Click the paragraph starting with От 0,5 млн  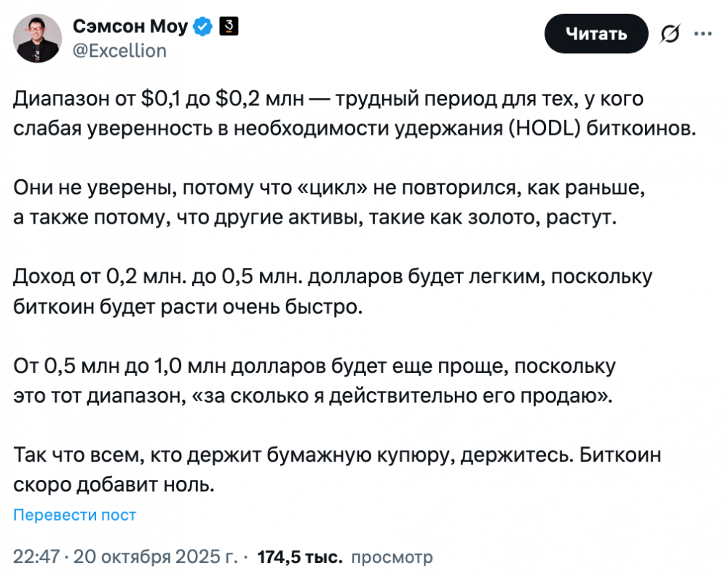click(x=314, y=380)
